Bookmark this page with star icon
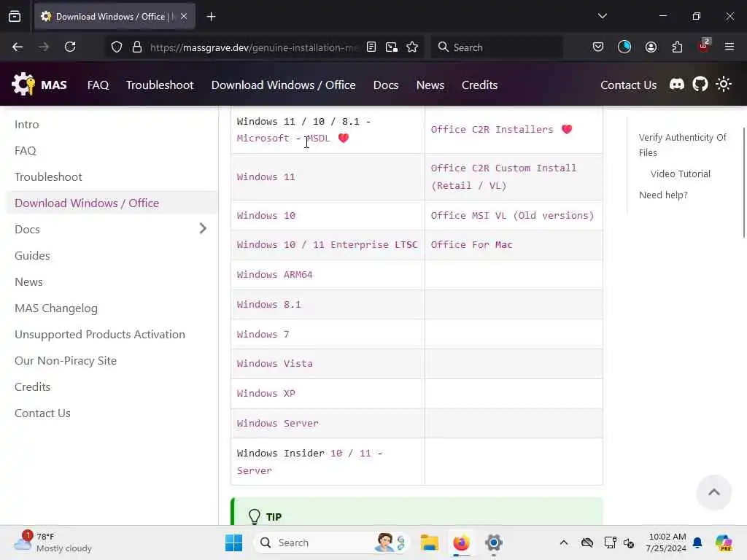 [412, 47]
